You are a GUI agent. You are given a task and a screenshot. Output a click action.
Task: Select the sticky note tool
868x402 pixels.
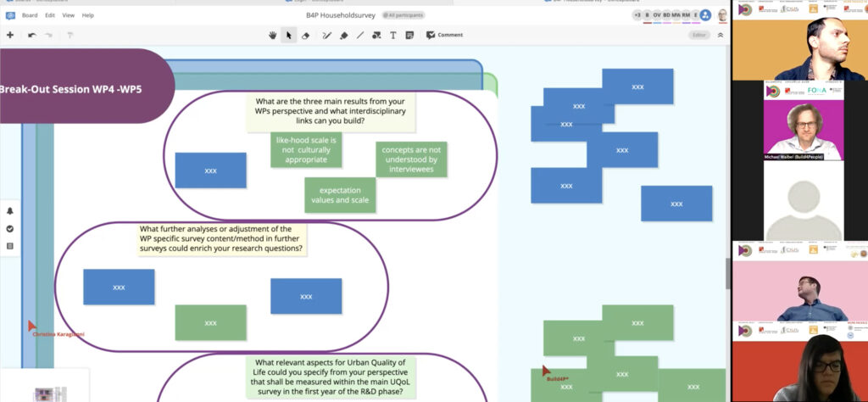[409, 35]
